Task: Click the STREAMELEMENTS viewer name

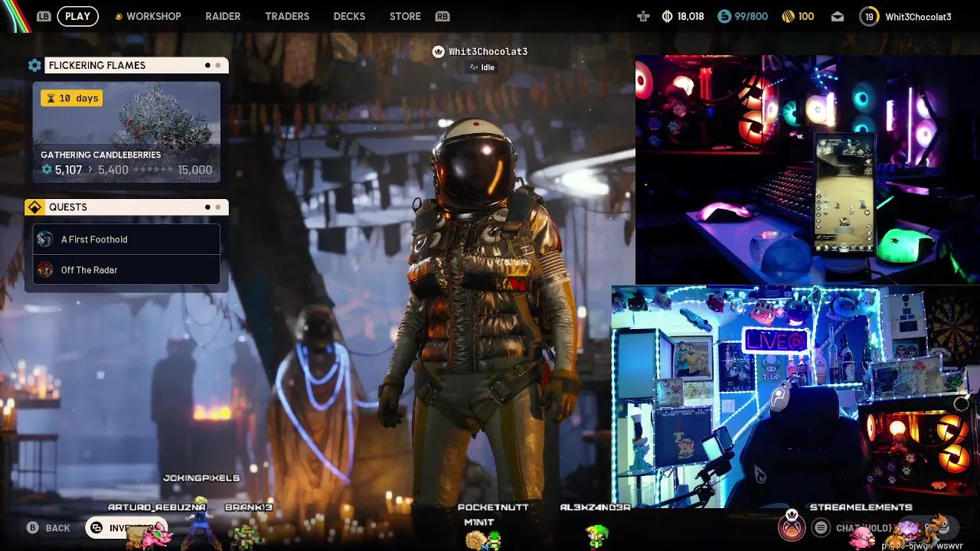Action: 861,507
